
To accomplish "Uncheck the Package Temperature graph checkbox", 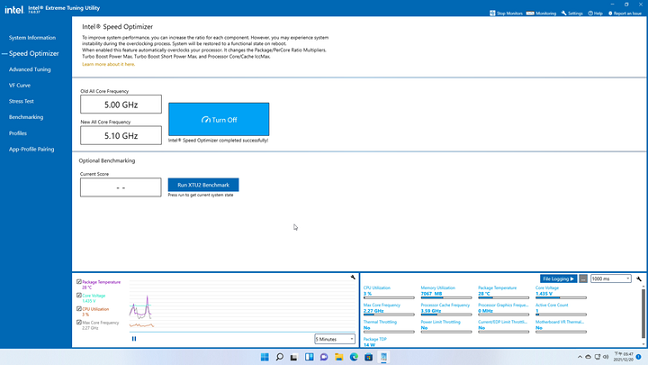I will [x=79, y=282].
